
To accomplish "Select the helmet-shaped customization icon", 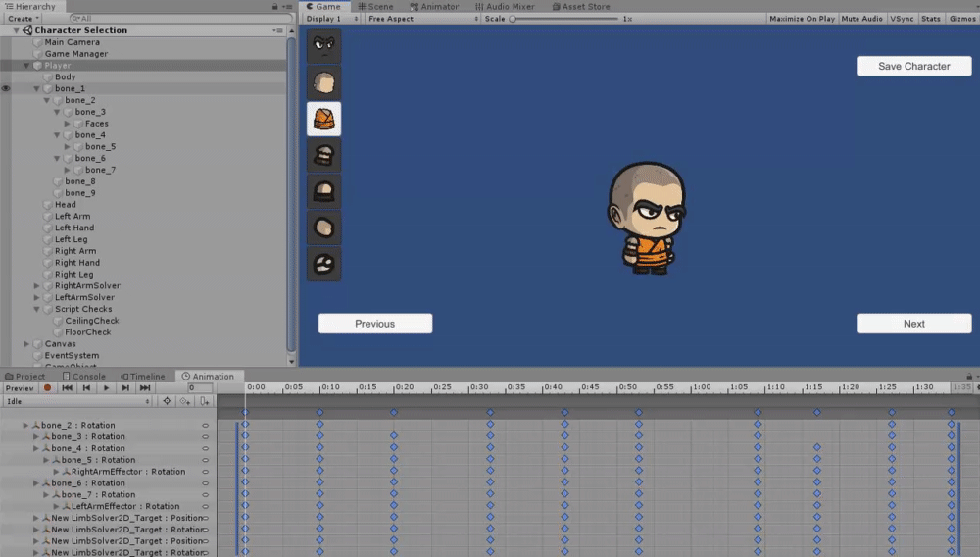I will pos(323,191).
